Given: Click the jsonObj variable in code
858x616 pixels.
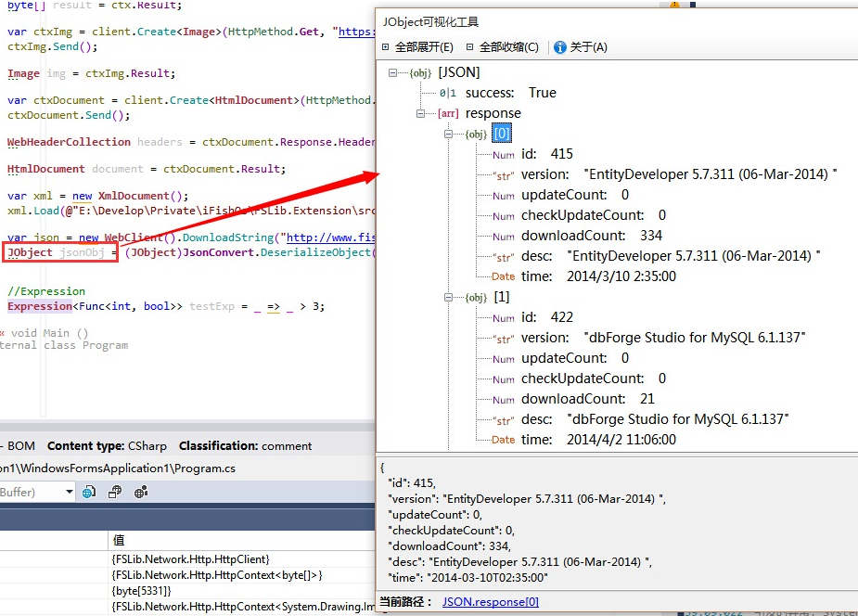Looking at the screenshot, I should (x=82, y=252).
